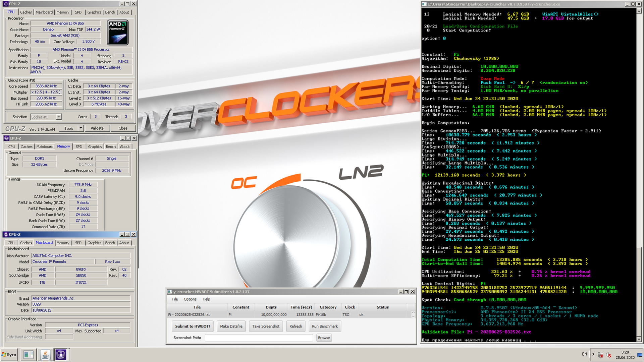Click Browse next to Screenshot Path

pyautogui.click(x=324, y=338)
